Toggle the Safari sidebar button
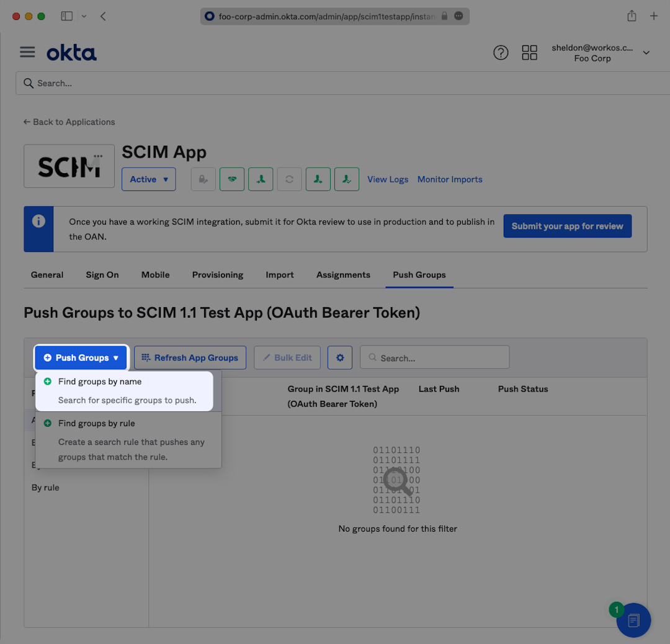Screen dimensions: 670x644 coord(67,16)
